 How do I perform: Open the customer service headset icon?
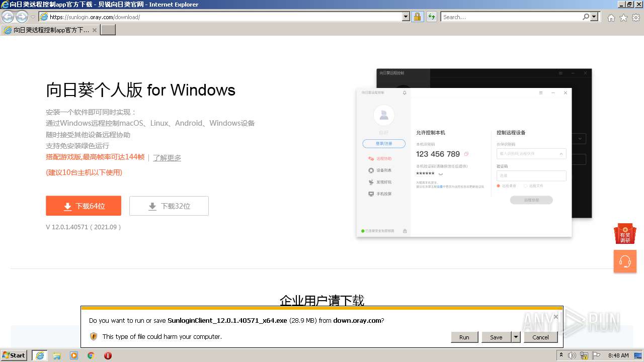point(625,261)
